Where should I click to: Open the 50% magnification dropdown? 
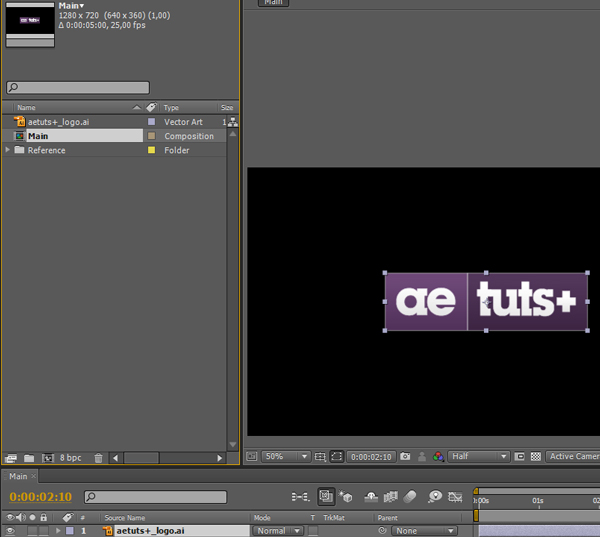click(x=286, y=456)
